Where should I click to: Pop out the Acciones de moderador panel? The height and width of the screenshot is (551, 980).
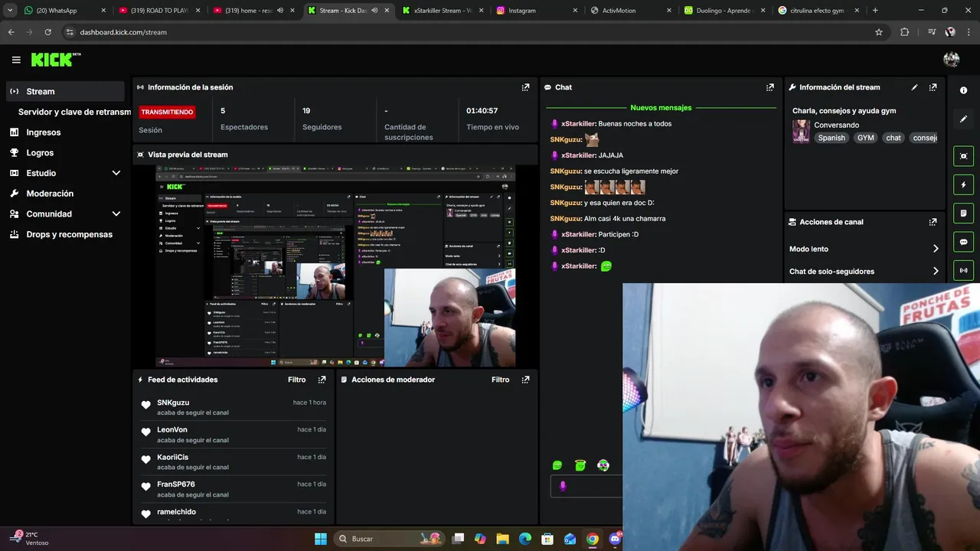pos(525,380)
